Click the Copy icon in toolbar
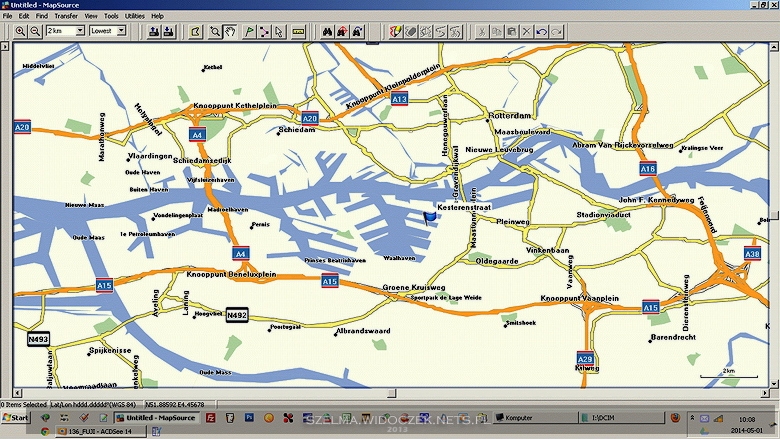Viewport: 780px width, 439px height. (x=496, y=31)
